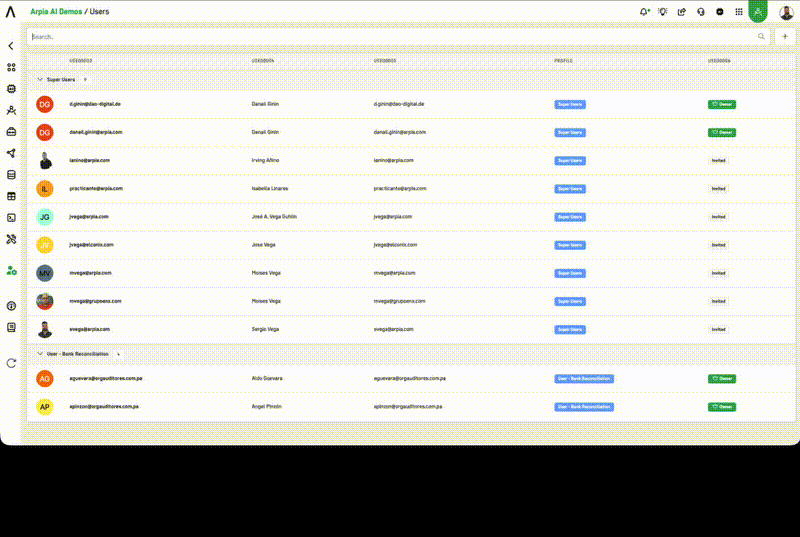
Task: Open the share network nodes sidebar icon
Action: tap(11, 153)
